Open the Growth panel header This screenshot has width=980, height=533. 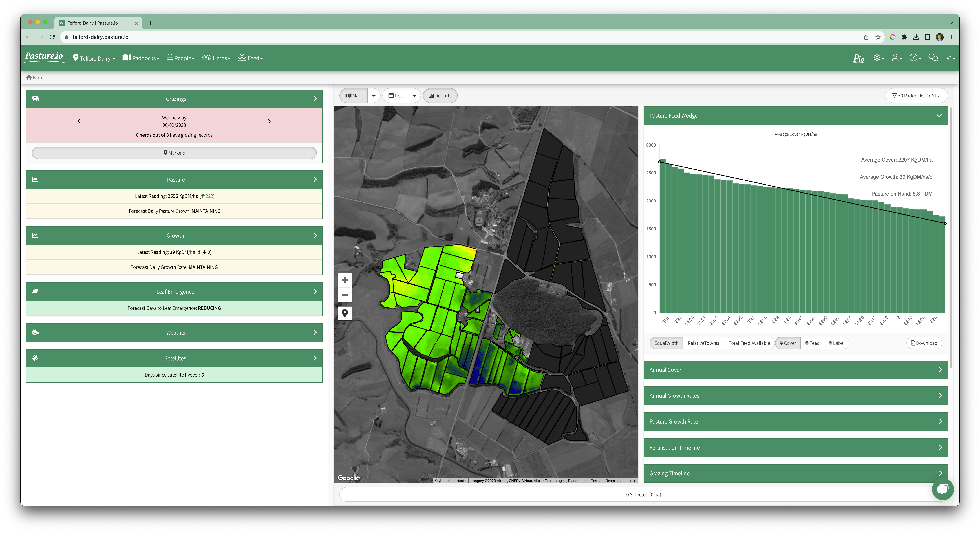tap(174, 236)
